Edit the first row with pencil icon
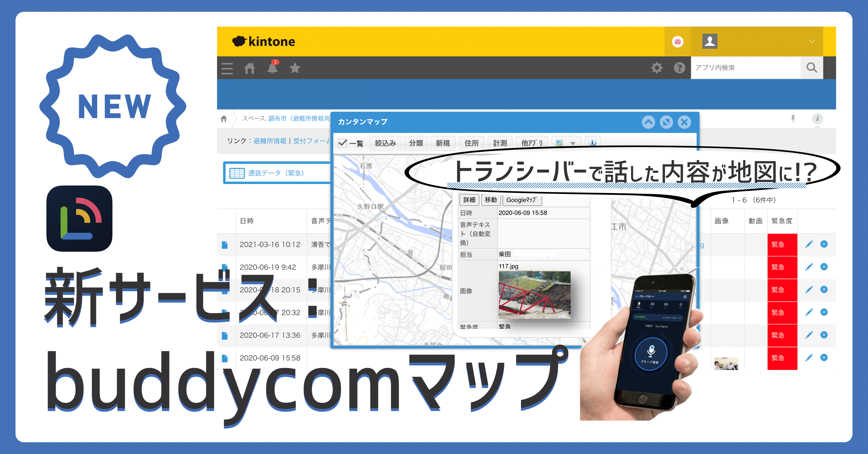The height and width of the screenshot is (454, 868). point(809,244)
